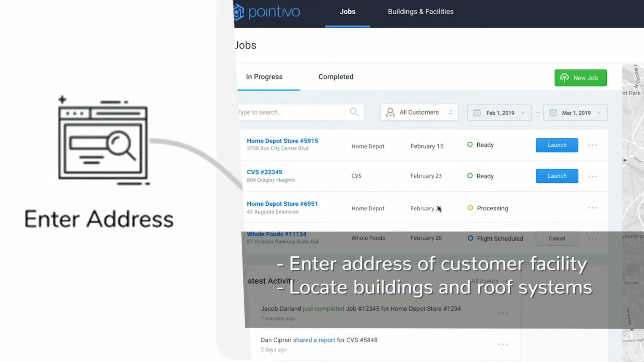Click the Ready status circle for CVS #22345
Image resolution: width=644 pixels, height=362 pixels.
[470, 175]
